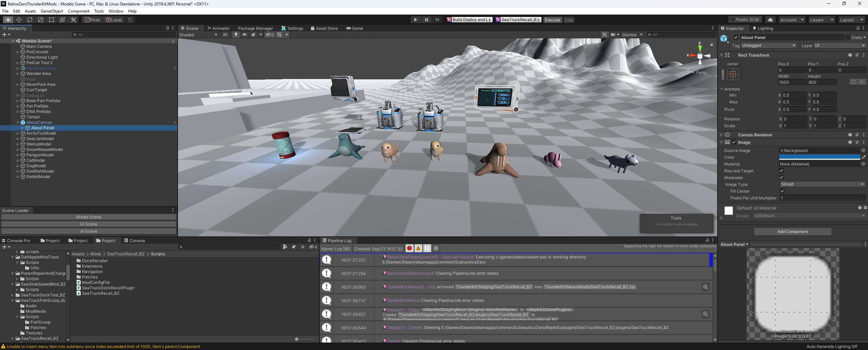Viewport: 868px width, 350px height.
Task: Open the cloud services button
Action: point(770,20)
